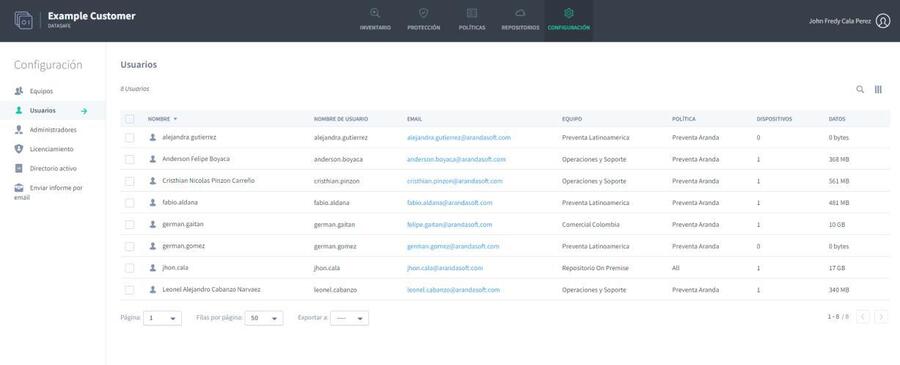Image resolution: width=900 pixels, height=365 pixels.
Task: Open the Políticas icon
Action: tap(472, 13)
